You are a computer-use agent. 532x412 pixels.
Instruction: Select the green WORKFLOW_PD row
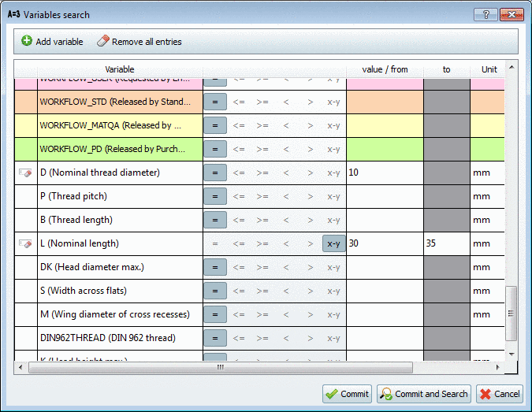pos(120,149)
